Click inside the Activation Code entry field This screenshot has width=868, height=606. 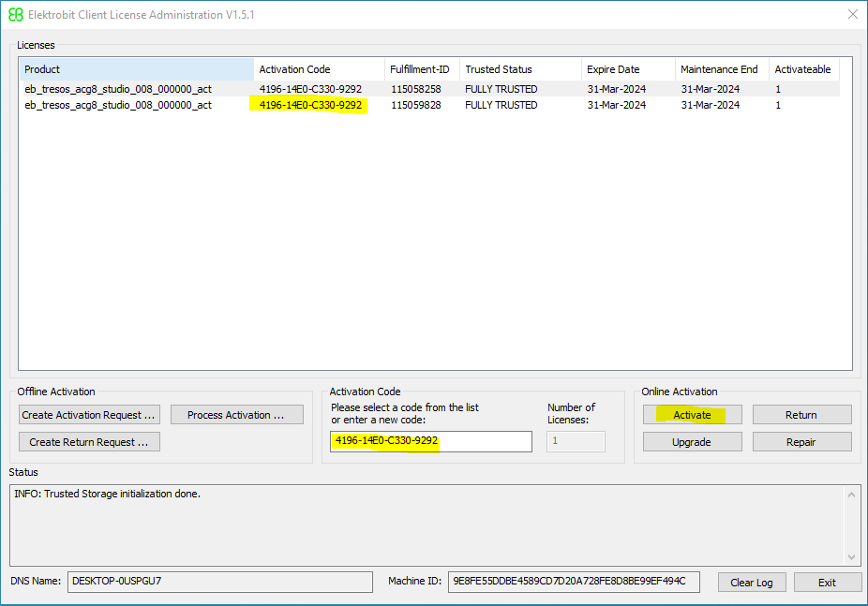pyautogui.click(x=430, y=441)
